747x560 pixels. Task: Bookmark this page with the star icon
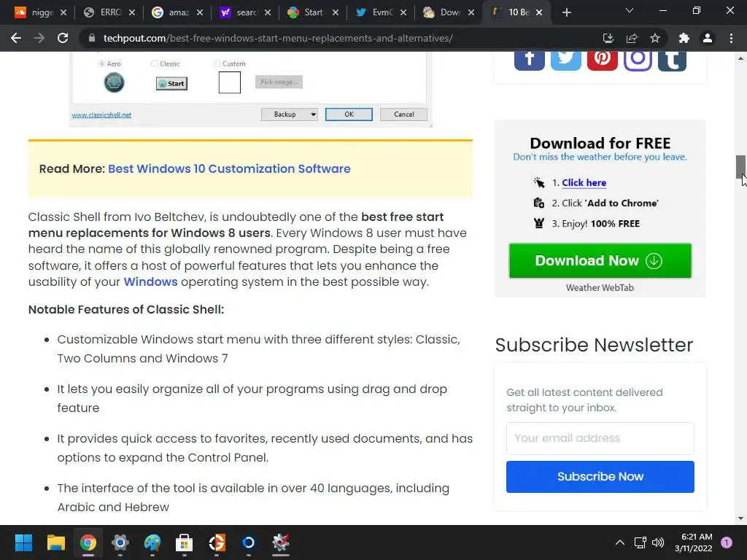(655, 38)
